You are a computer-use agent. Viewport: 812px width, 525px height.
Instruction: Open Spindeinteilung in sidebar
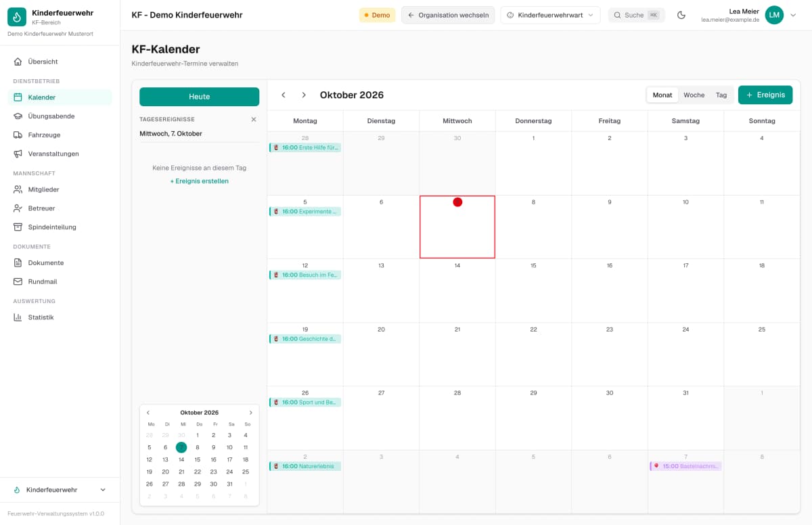[x=60, y=227]
